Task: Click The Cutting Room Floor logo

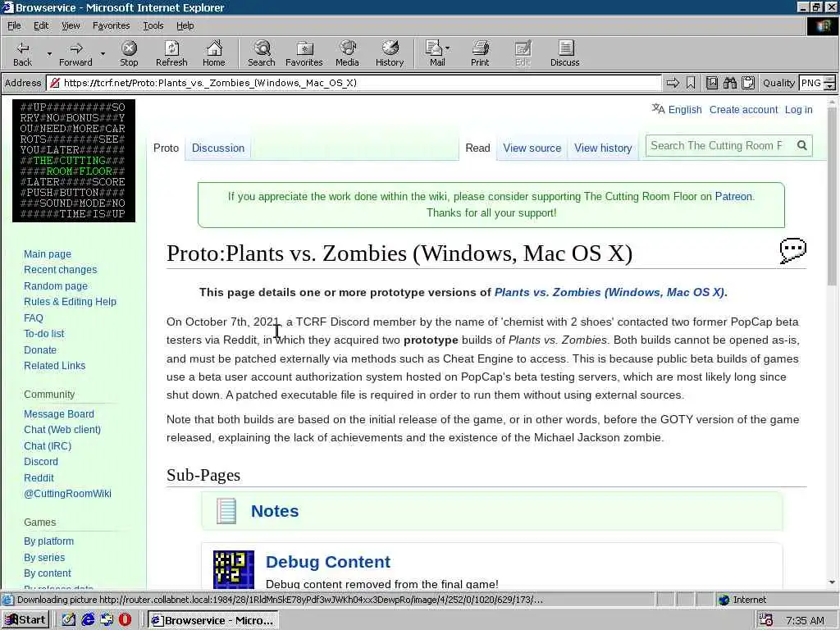Action: coord(74,161)
